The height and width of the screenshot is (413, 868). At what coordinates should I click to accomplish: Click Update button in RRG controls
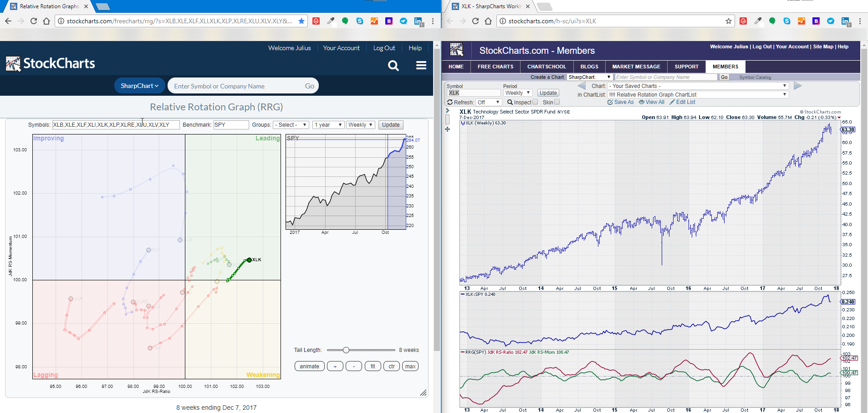point(391,125)
